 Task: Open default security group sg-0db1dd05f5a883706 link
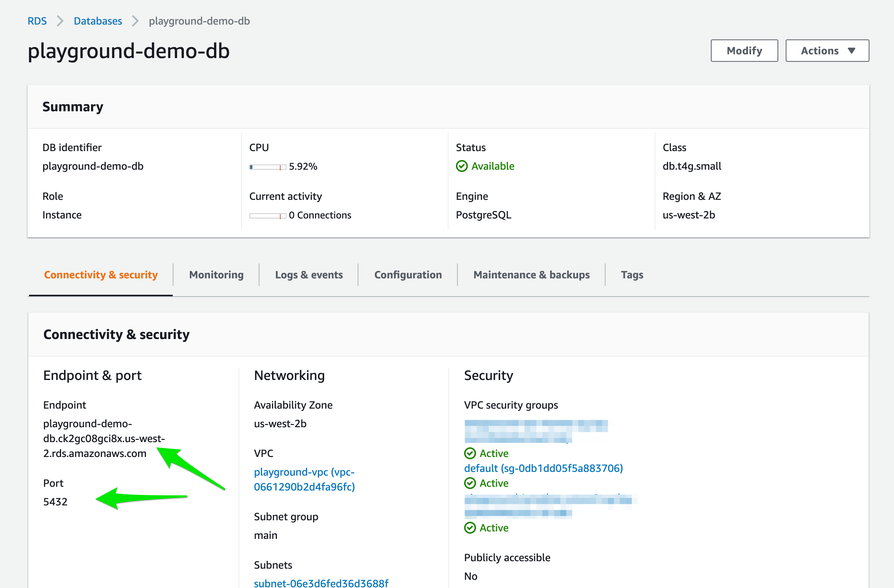543,468
